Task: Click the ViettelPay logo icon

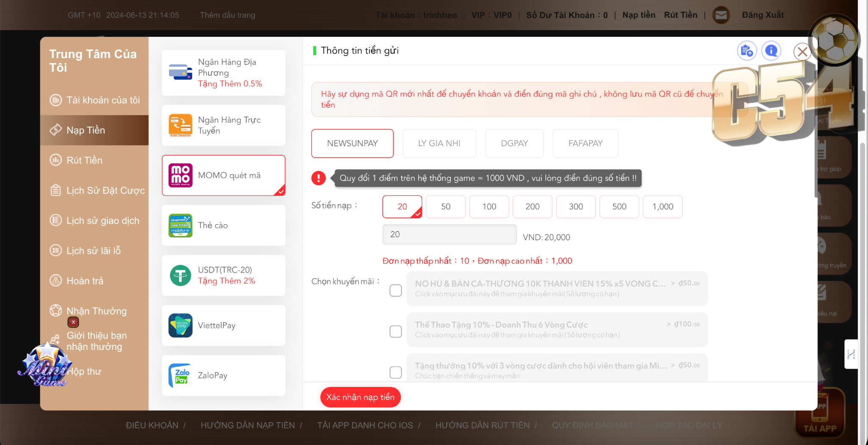Action: [x=180, y=325]
